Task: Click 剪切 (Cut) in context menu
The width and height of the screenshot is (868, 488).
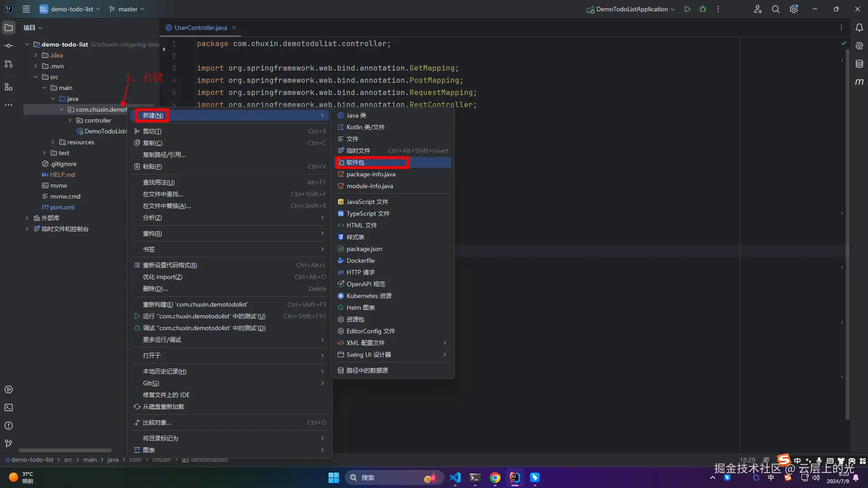Action: [x=229, y=131]
